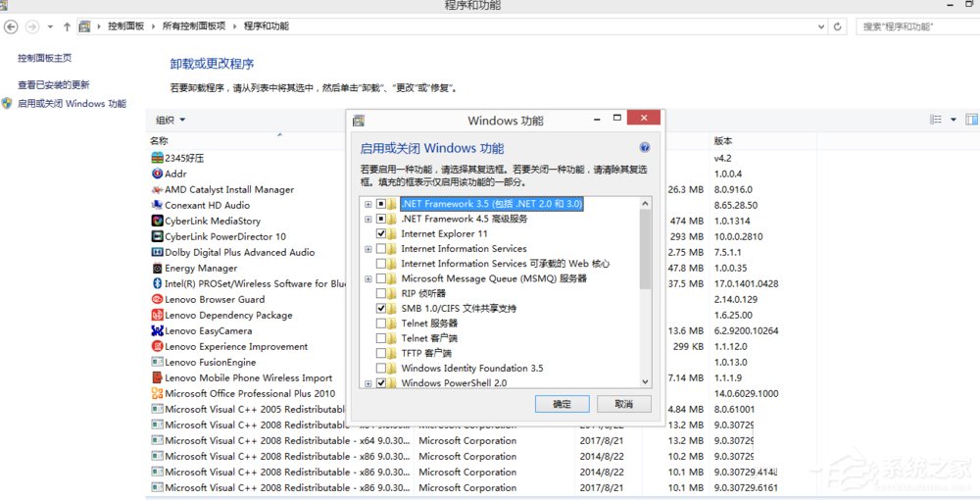Click the Addr program icon
This screenshot has height=500, width=980.
157,174
